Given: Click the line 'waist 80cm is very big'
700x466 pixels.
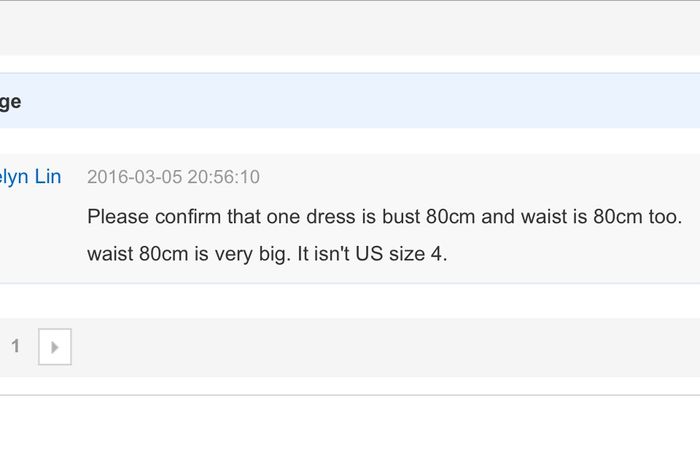Looking at the screenshot, I should tap(267, 254).
